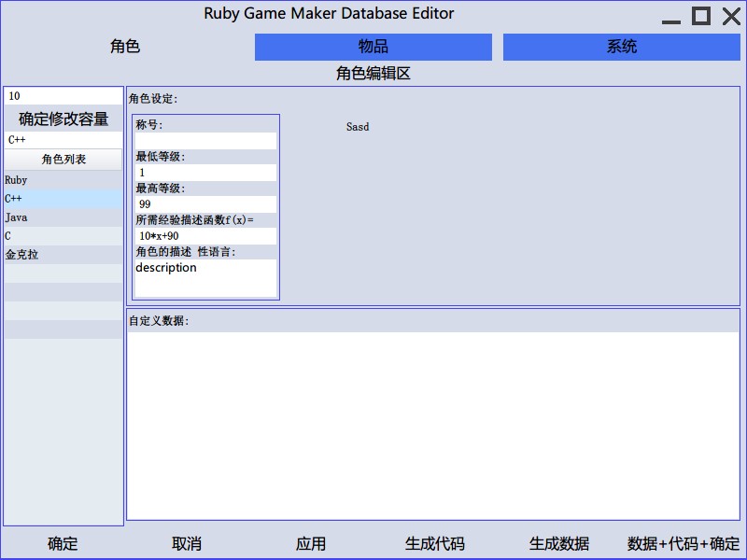Viewport: 747px width, 560px height.
Task: Focus the capacity field containing 10
Action: pyautogui.click(x=63, y=96)
